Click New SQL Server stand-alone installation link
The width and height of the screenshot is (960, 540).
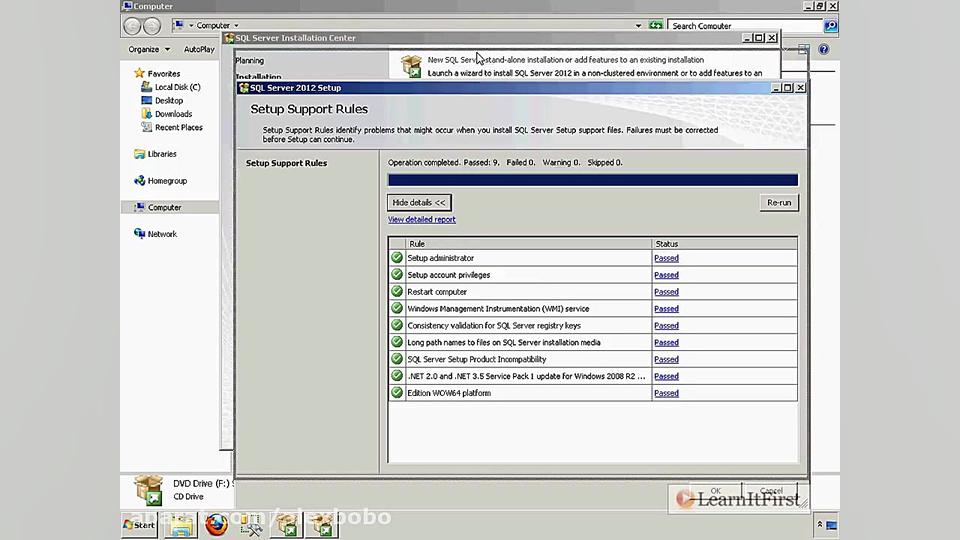click(566, 60)
